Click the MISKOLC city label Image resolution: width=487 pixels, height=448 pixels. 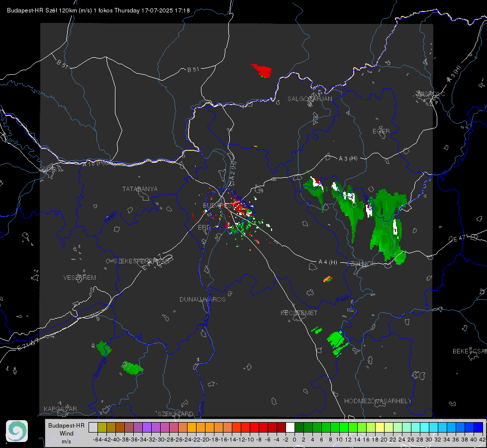pyautogui.click(x=431, y=94)
